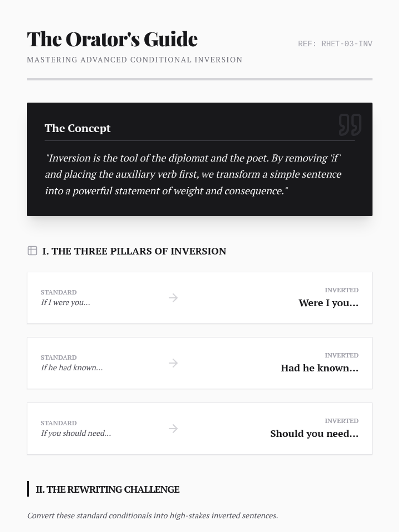
Task: Click the table icon beside Three Pillars heading
Action: pyautogui.click(x=32, y=251)
